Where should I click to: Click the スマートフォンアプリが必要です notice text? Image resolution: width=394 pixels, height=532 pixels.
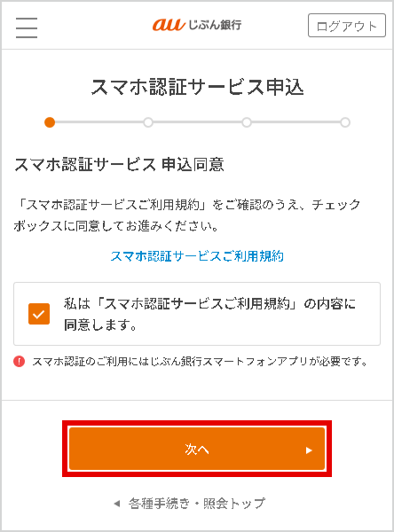tap(200, 362)
